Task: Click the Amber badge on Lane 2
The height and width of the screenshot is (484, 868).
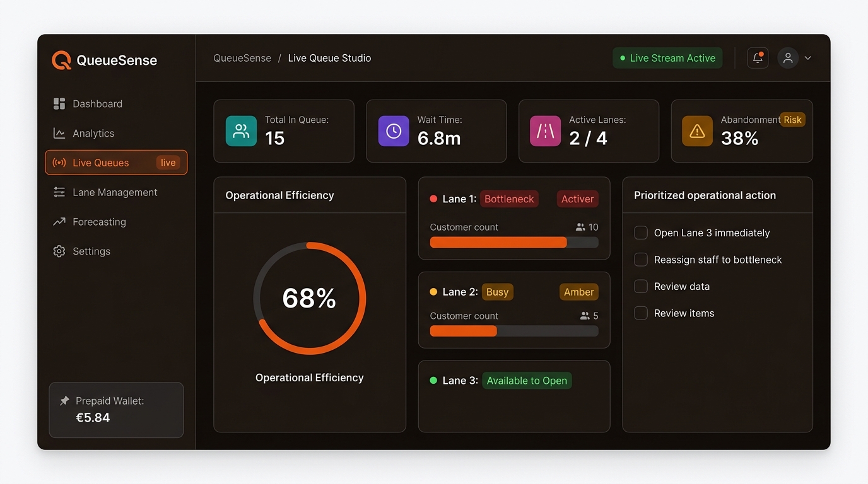Action: tap(578, 292)
